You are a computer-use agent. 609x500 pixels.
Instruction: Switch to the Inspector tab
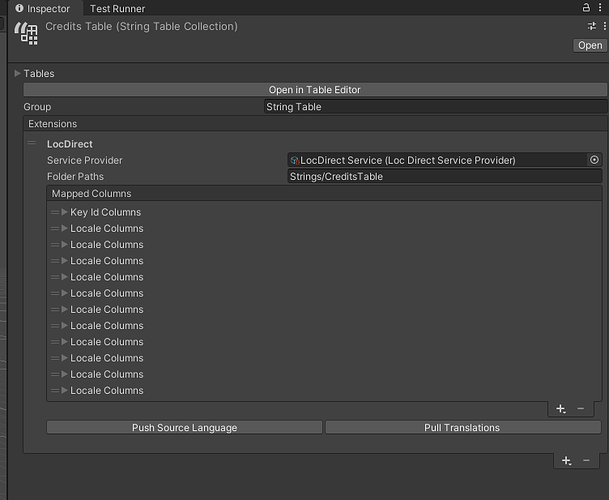click(x=43, y=9)
